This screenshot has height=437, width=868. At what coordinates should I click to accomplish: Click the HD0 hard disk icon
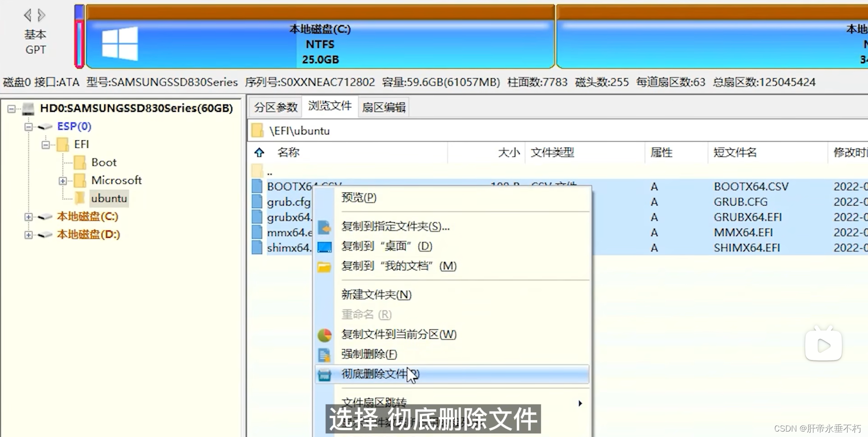pyautogui.click(x=28, y=108)
